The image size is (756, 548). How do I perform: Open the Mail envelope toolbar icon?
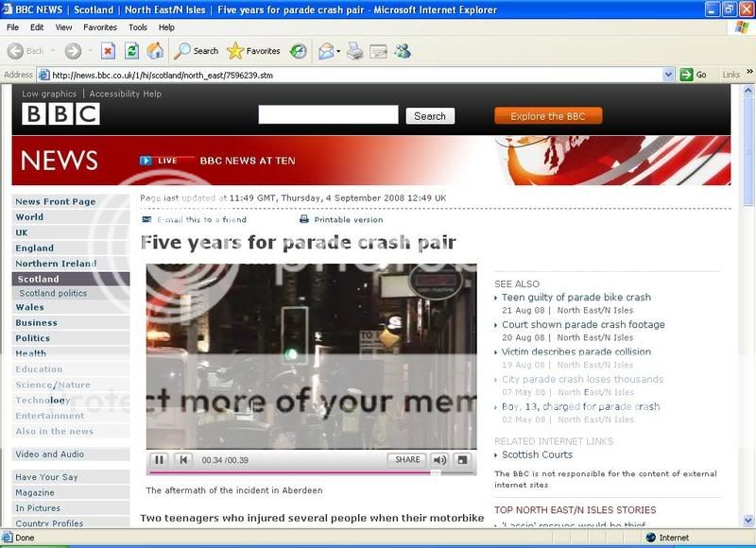[x=326, y=51]
